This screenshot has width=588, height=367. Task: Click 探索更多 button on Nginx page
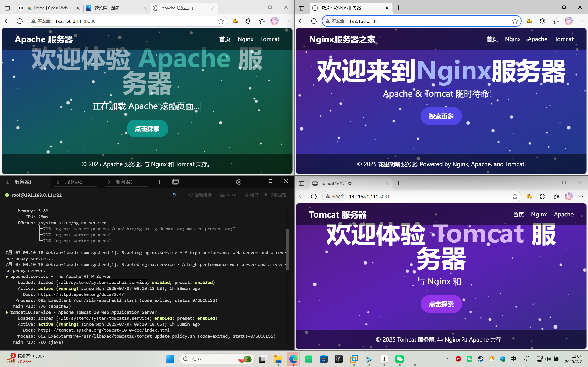(441, 116)
